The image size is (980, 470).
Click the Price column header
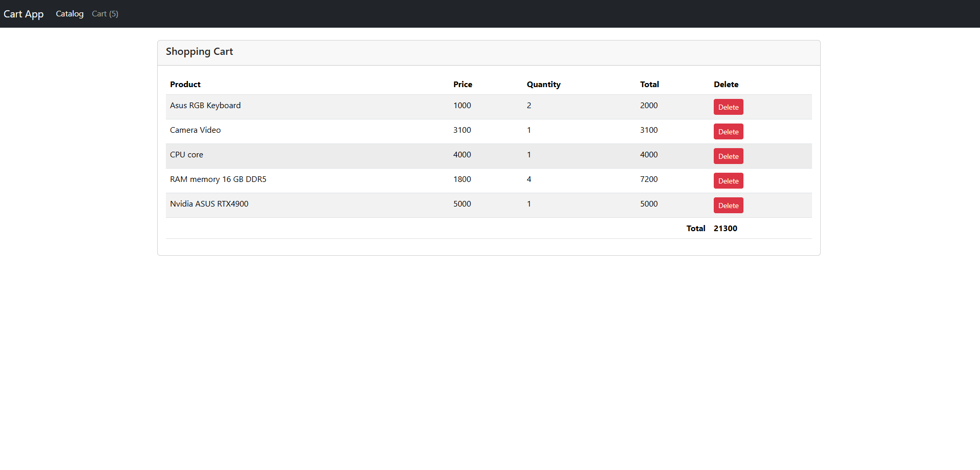(x=462, y=85)
